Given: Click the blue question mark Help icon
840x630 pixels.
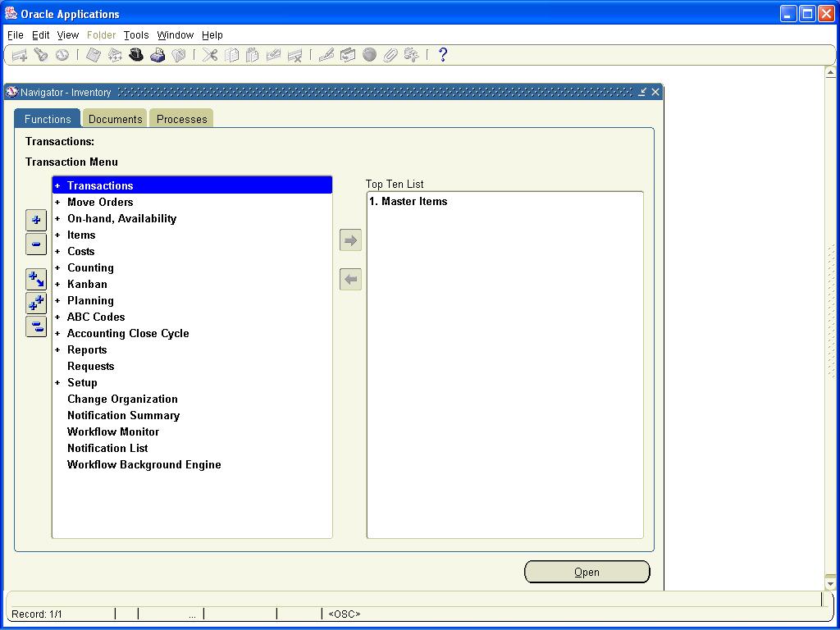Looking at the screenshot, I should 443,55.
